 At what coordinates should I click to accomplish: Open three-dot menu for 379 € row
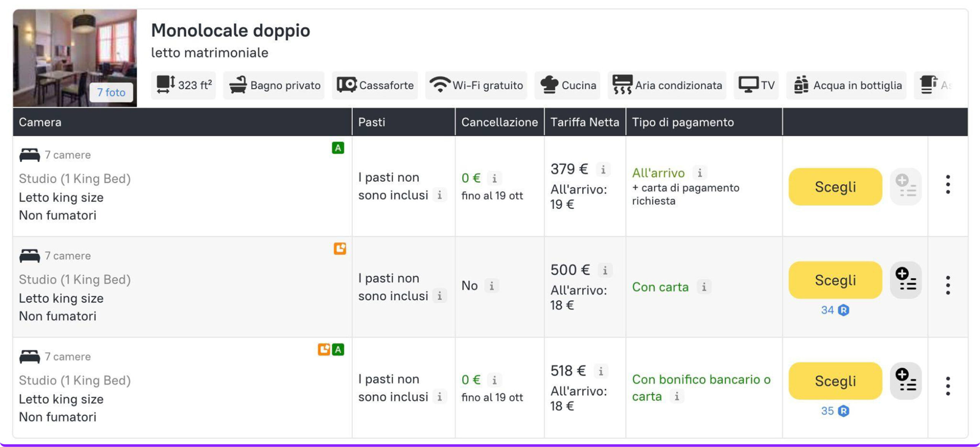point(947,185)
